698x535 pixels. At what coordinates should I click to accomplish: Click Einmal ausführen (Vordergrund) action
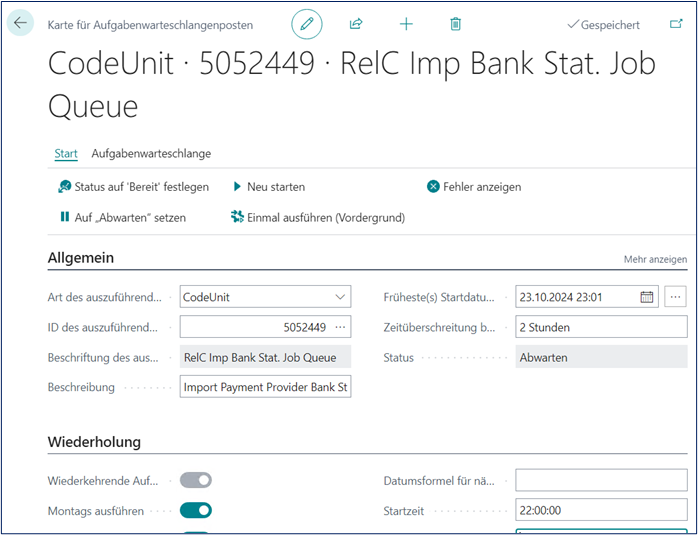click(317, 217)
